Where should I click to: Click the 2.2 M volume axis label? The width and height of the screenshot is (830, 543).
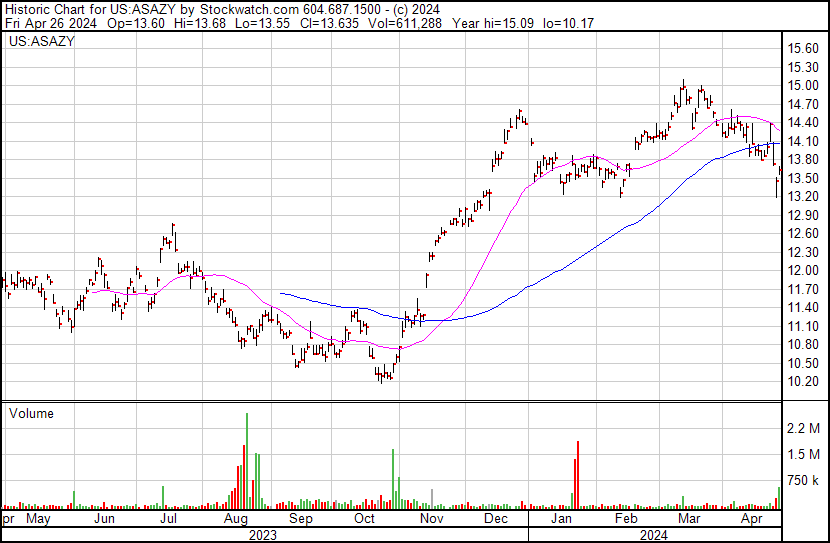pos(803,428)
